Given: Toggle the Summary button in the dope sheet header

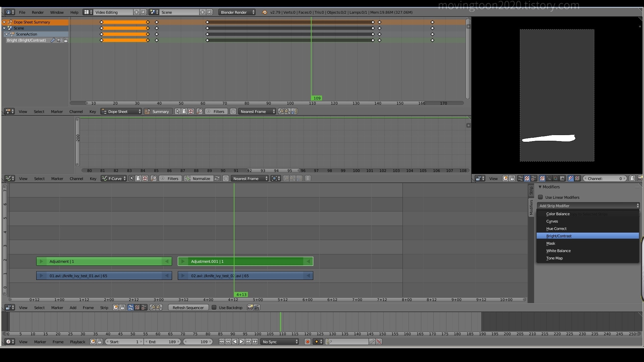Looking at the screenshot, I should point(158,112).
